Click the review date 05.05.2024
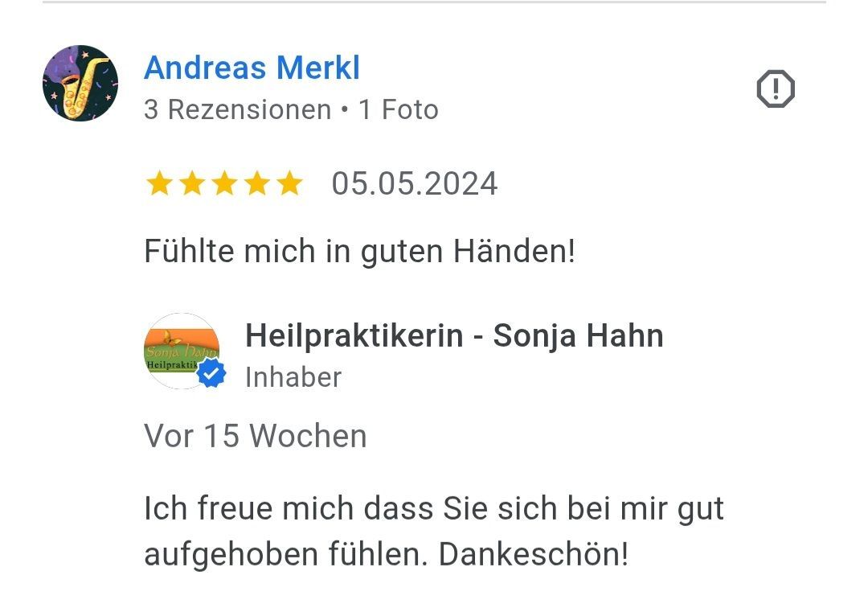 coord(414,184)
